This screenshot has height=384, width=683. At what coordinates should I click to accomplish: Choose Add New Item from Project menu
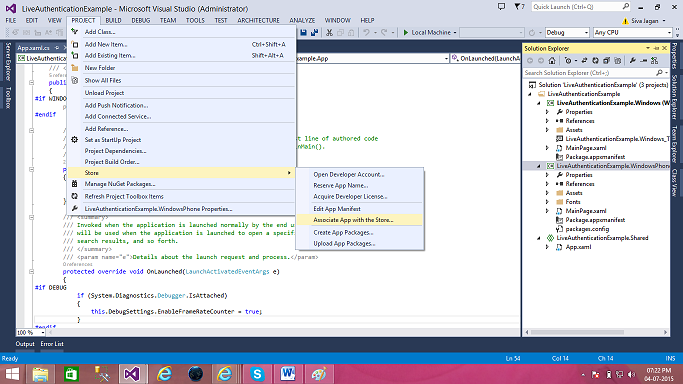point(182,44)
